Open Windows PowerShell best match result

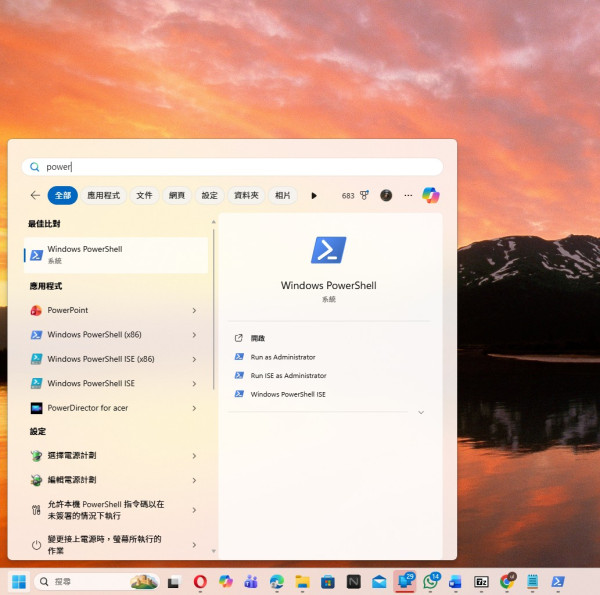(116, 255)
